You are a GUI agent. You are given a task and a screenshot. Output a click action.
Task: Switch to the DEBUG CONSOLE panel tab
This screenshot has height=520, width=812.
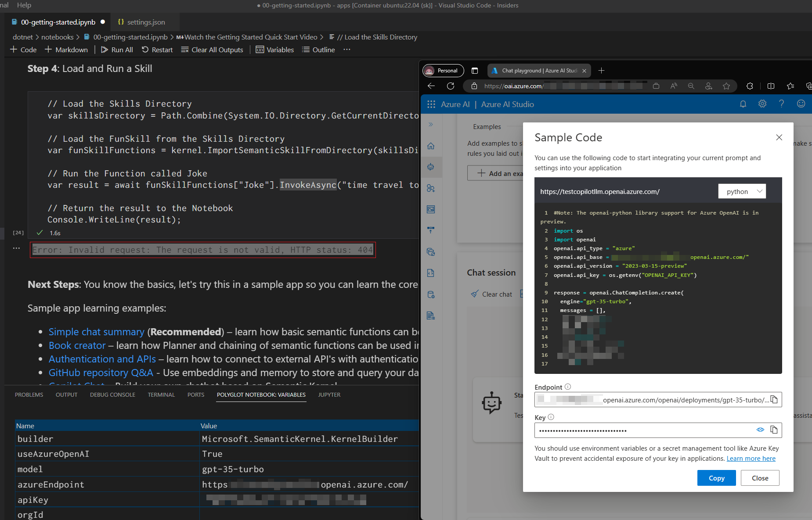(x=112, y=394)
